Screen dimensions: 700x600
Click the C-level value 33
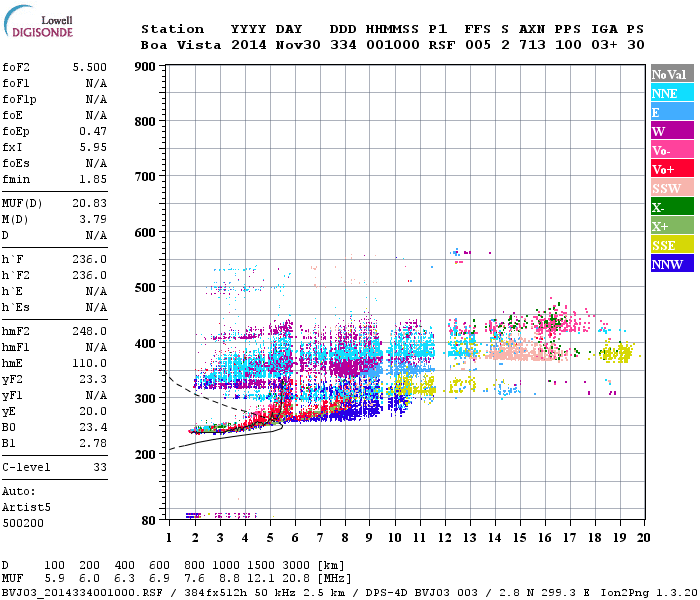pos(100,467)
